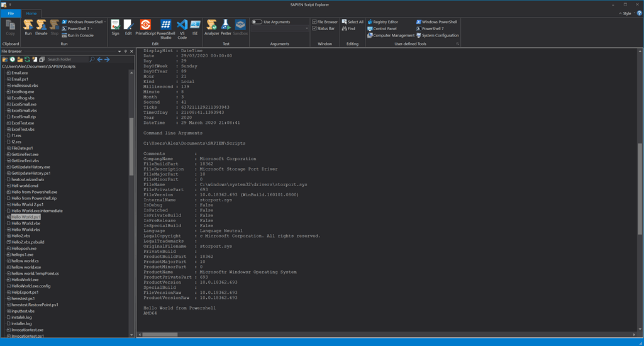Open the arguments combo box
The height and width of the screenshot is (346, 644).
[280, 28]
